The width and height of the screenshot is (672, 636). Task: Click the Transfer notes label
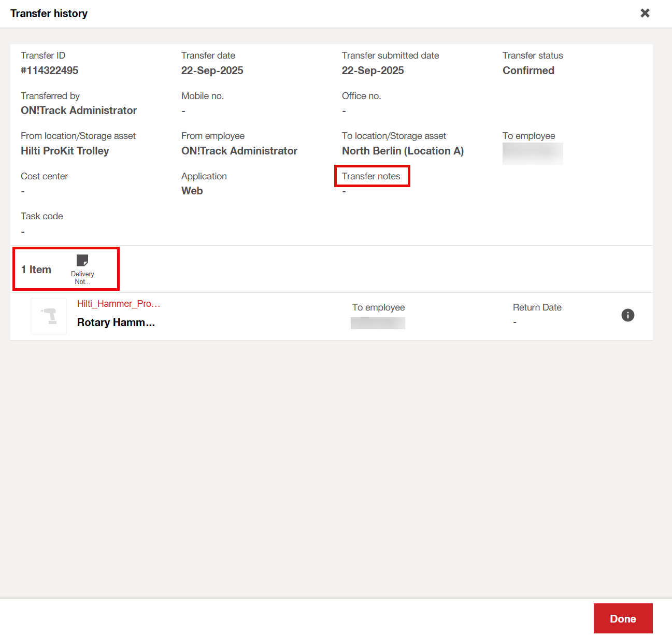point(371,176)
